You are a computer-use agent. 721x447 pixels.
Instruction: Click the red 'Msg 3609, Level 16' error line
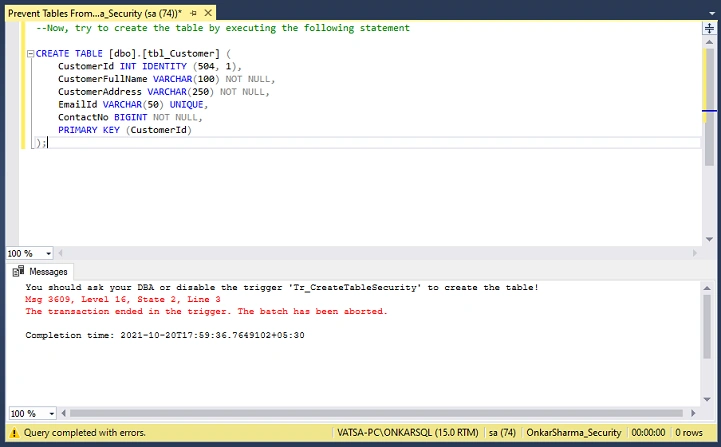[x=123, y=299]
